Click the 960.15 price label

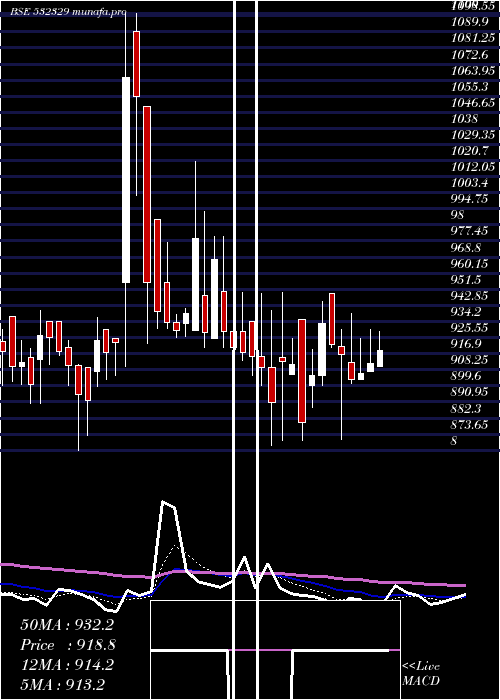click(x=471, y=263)
